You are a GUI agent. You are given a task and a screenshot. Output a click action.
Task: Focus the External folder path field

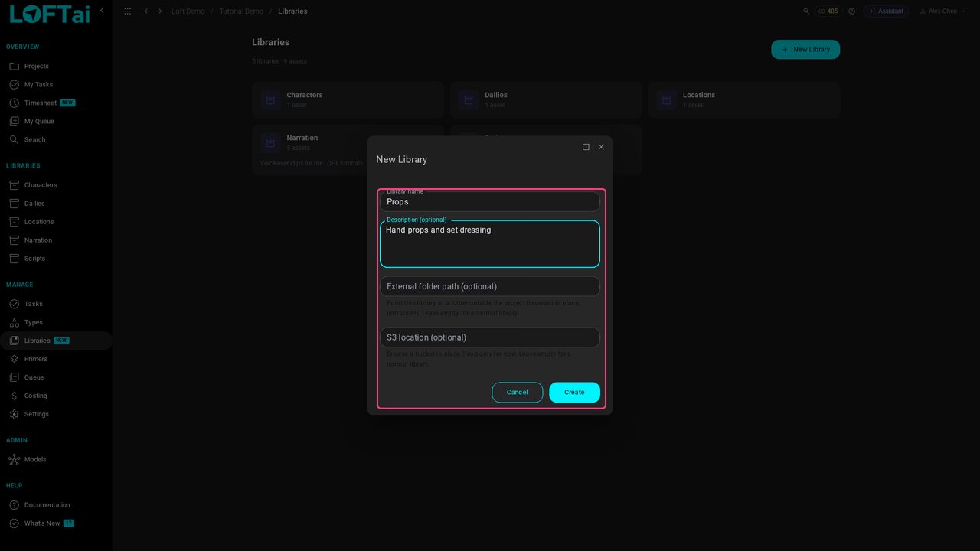tap(490, 286)
